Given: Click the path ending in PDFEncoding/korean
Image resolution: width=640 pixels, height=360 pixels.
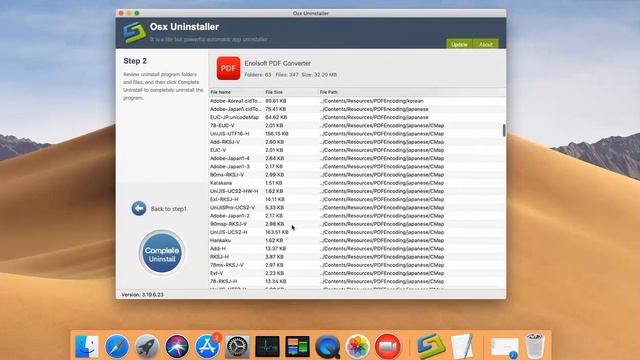Looking at the screenshot, I should [x=371, y=101].
